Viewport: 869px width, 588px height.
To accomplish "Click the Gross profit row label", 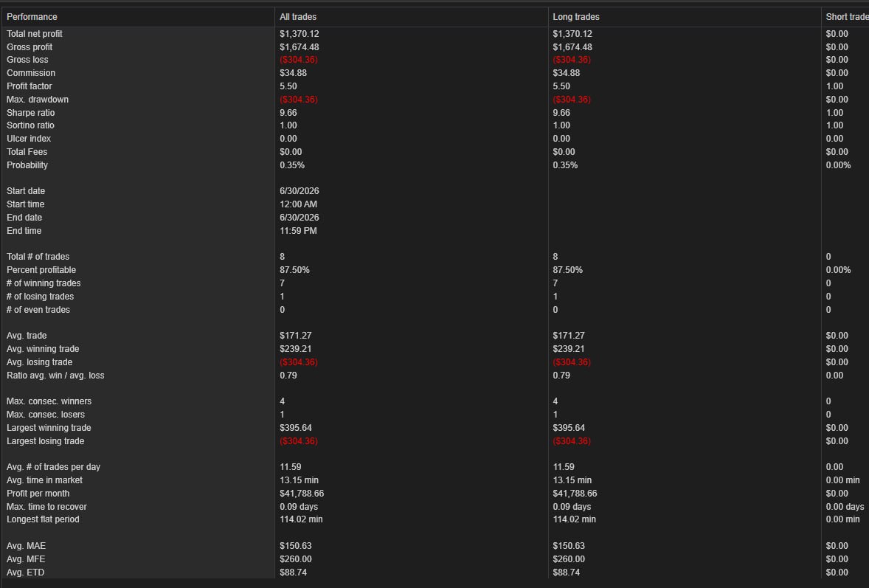I will click(x=30, y=47).
